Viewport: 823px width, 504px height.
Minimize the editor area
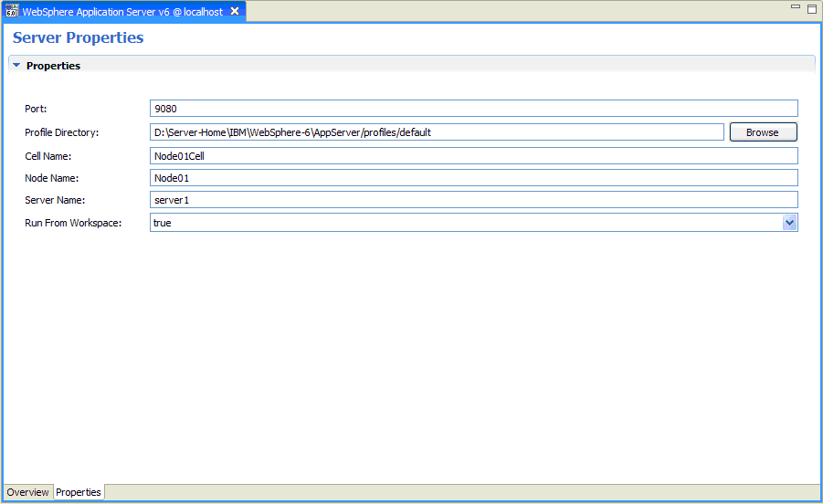(x=796, y=7)
